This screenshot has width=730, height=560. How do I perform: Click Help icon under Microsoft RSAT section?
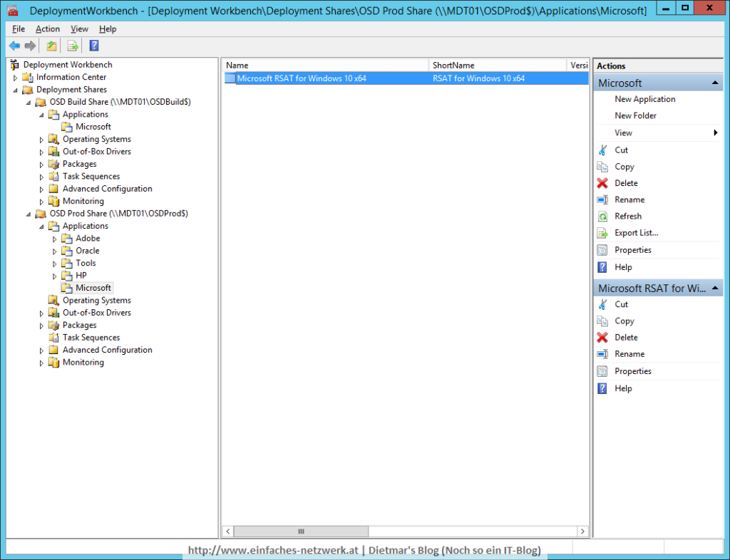tap(602, 388)
